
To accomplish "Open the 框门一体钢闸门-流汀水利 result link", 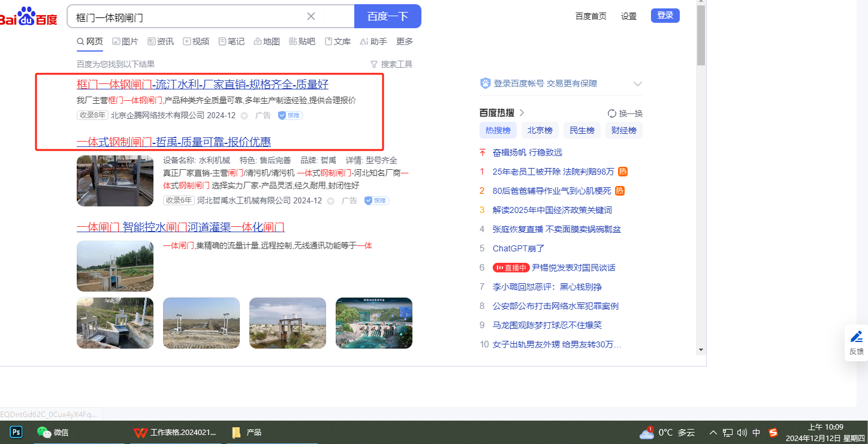I will coord(203,84).
